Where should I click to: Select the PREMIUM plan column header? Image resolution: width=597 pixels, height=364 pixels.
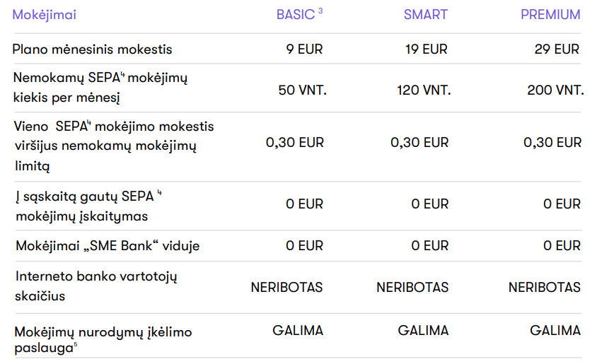click(x=550, y=15)
